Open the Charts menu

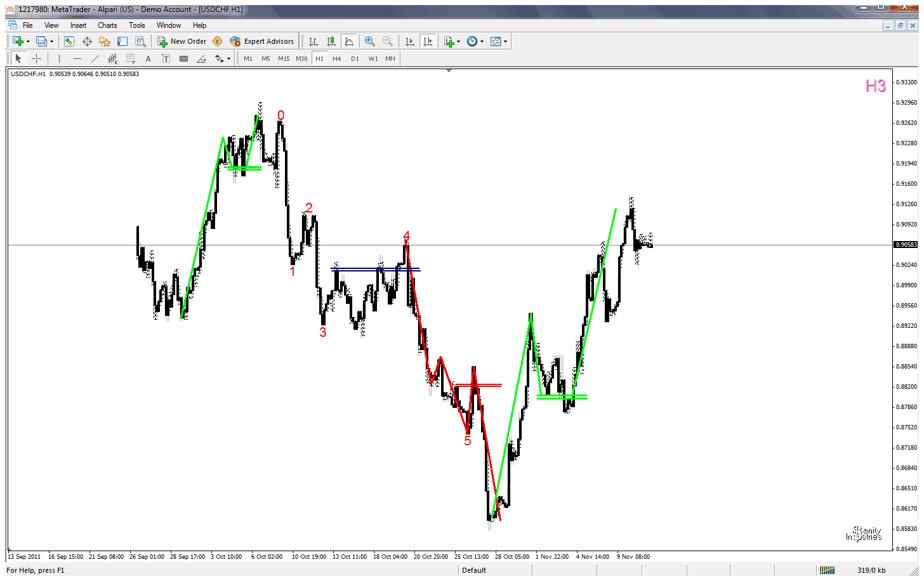pos(107,25)
